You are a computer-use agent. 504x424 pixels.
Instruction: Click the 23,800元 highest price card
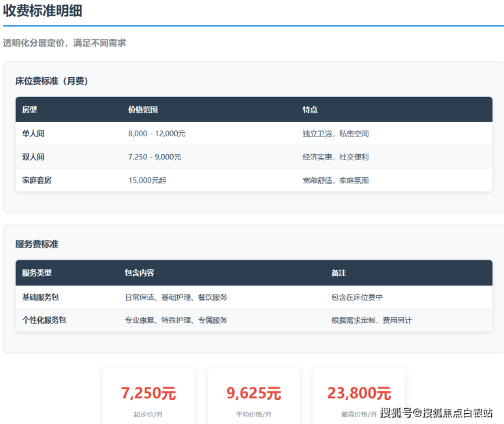(x=359, y=395)
